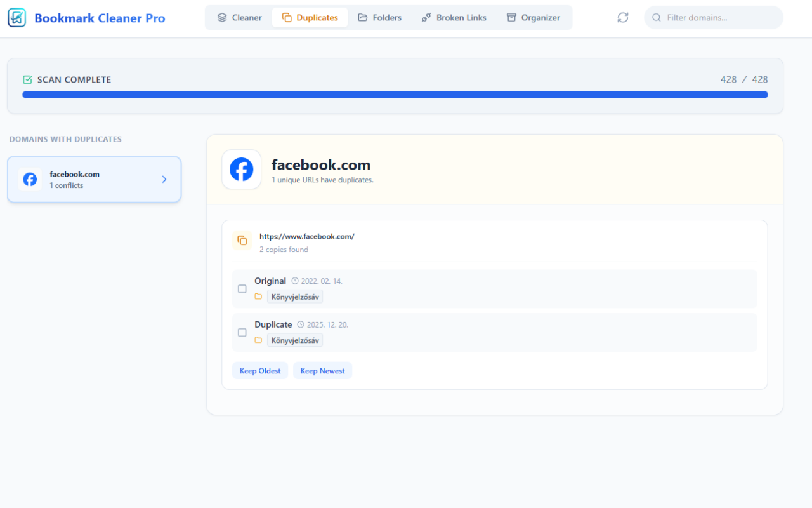Screen dimensions: 812x508
Task: Click folder icon in the Original row
Action: (258, 297)
